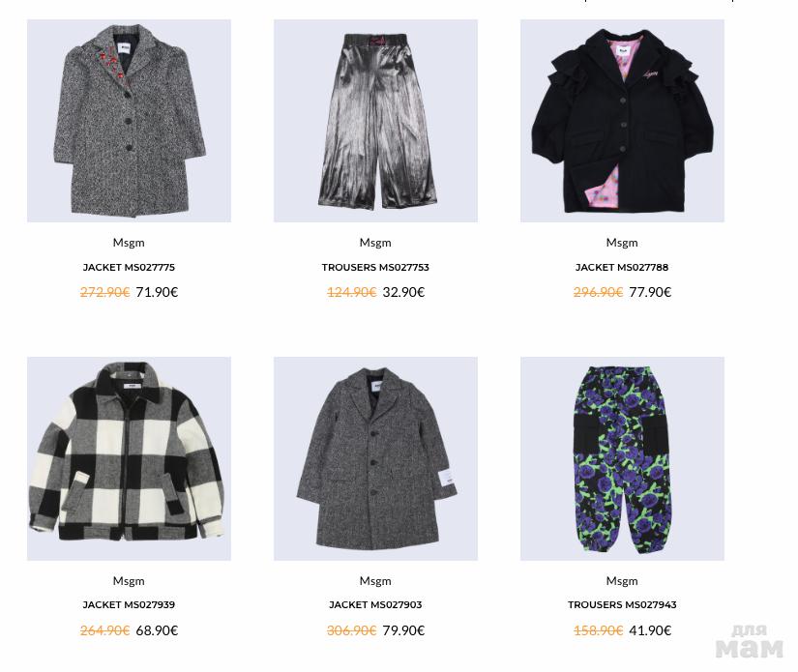Click the JACKET MS027788 title link
Viewport: 798px width, 672px height.
pyautogui.click(x=622, y=267)
